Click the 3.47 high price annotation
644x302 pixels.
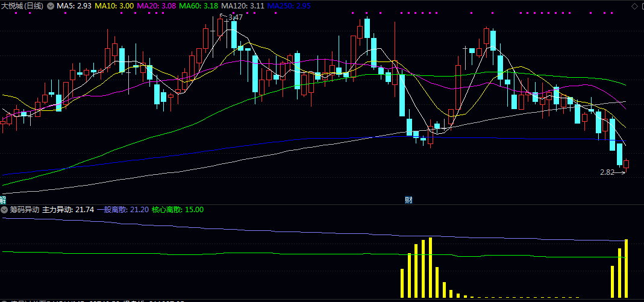(x=236, y=17)
